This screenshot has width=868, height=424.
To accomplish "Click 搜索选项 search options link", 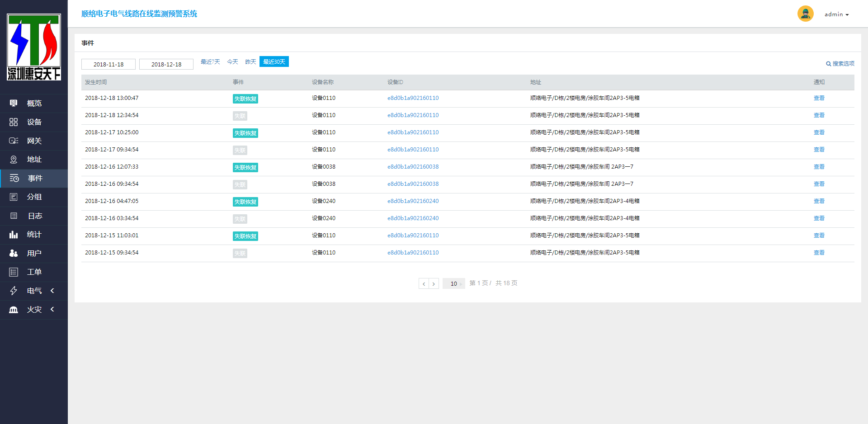I will (x=840, y=64).
